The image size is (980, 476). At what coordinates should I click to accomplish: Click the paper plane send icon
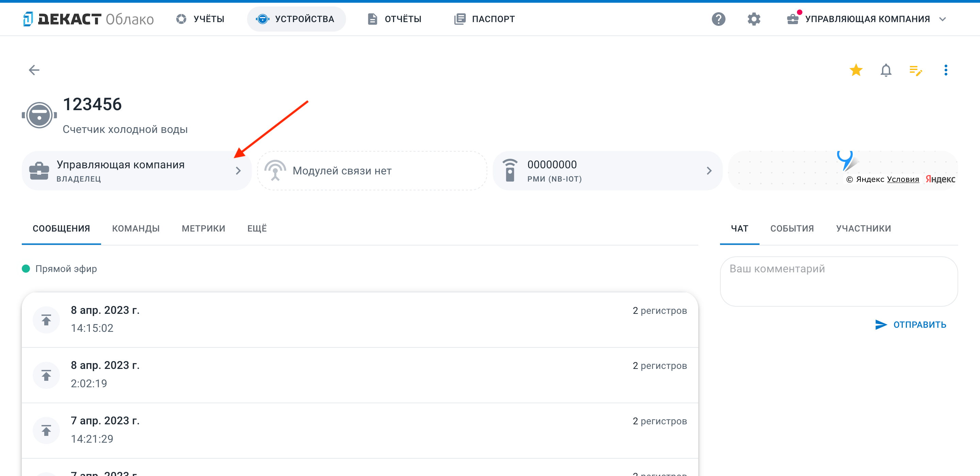click(881, 325)
